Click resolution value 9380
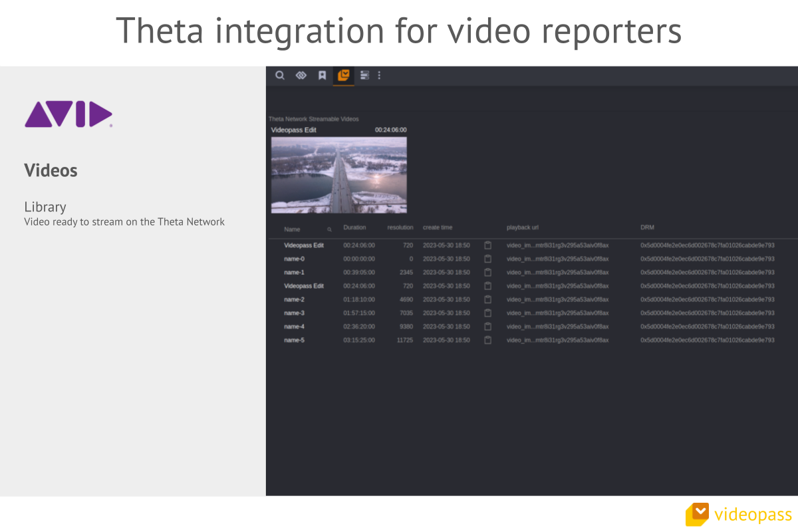798x532 pixels. pos(406,327)
